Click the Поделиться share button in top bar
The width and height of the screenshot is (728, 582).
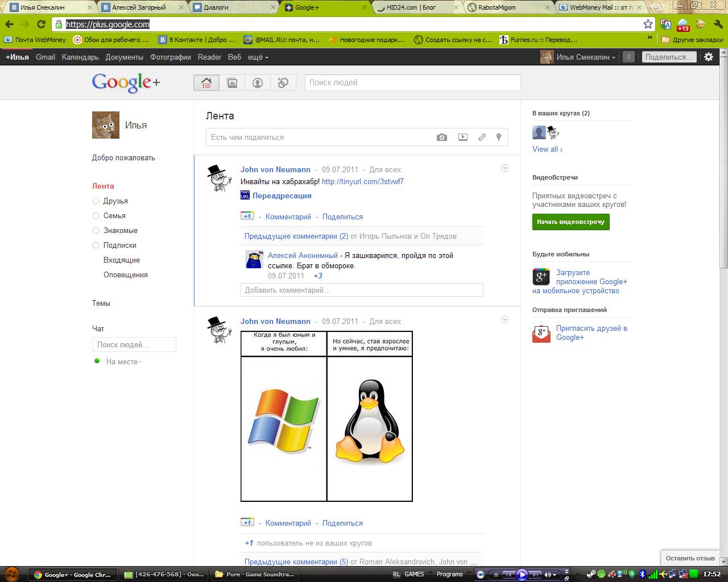[x=669, y=57]
